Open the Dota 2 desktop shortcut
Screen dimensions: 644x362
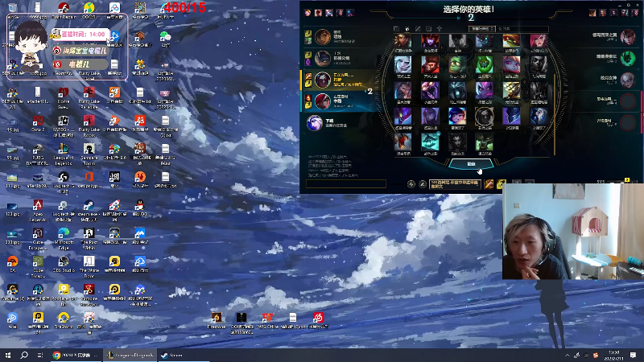click(38, 123)
